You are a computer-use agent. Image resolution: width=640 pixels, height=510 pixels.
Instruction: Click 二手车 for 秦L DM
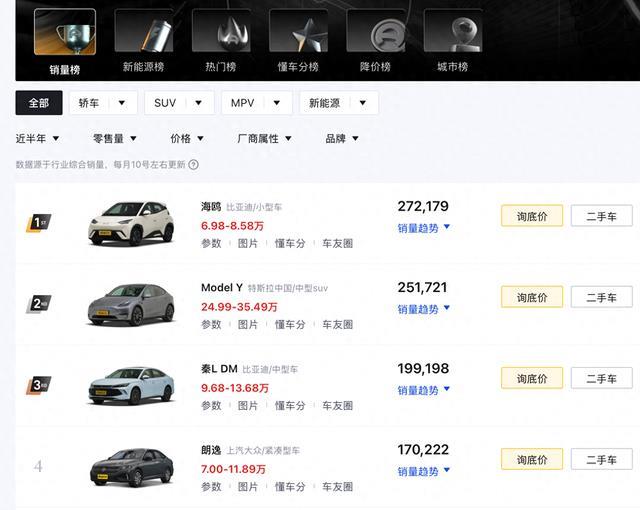coord(602,378)
